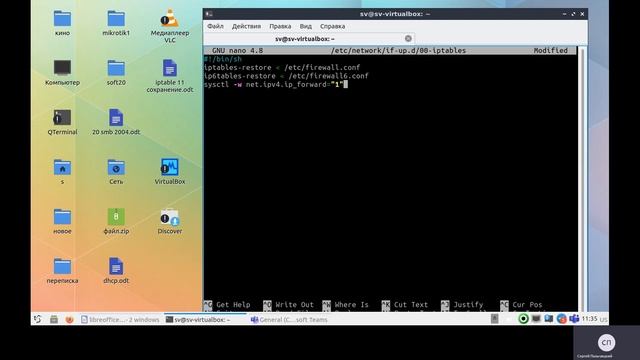Open the 20 smb 2004.odt document
640x360 pixels.
click(x=116, y=118)
